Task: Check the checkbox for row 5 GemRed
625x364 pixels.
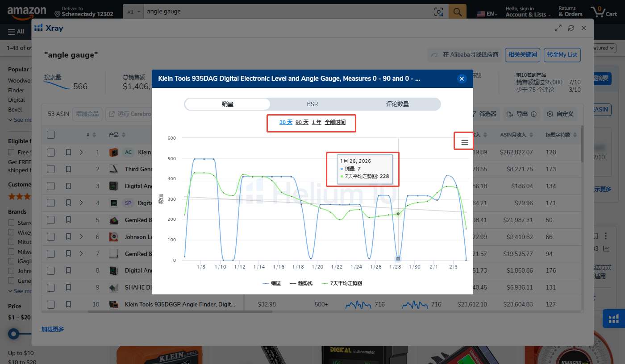Action: click(x=51, y=220)
